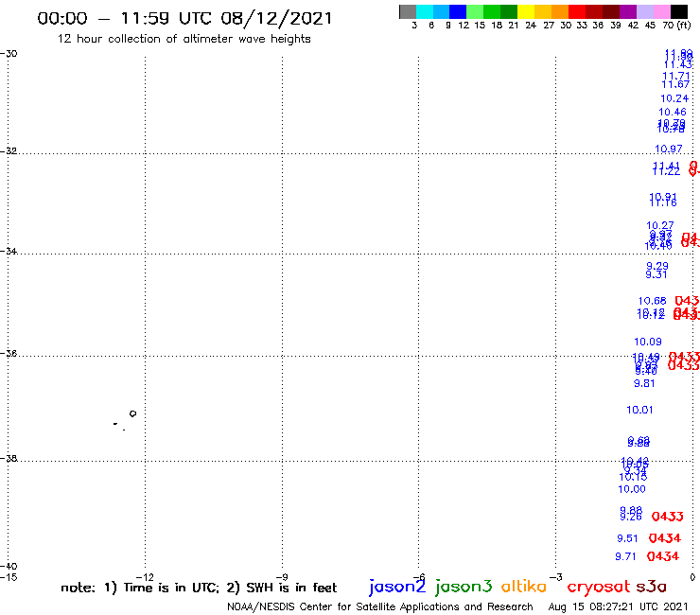Click the red 0434 label beside 9.51
The width and height of the screenshot is (700, 615).
(x=664, y=538)
